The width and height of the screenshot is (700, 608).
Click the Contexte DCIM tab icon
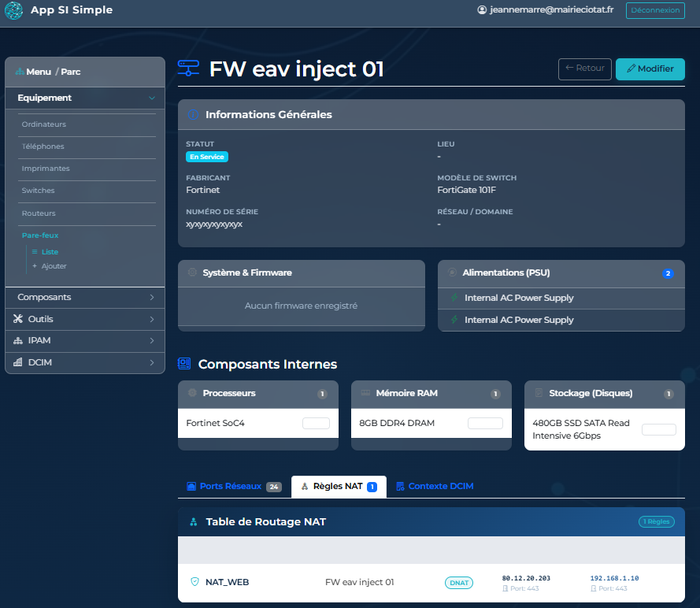tap(400, 486)
